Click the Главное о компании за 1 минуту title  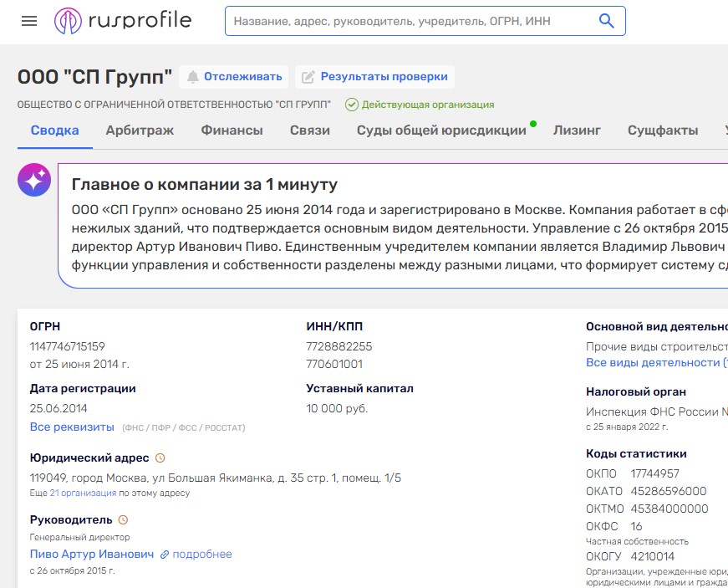204,185
